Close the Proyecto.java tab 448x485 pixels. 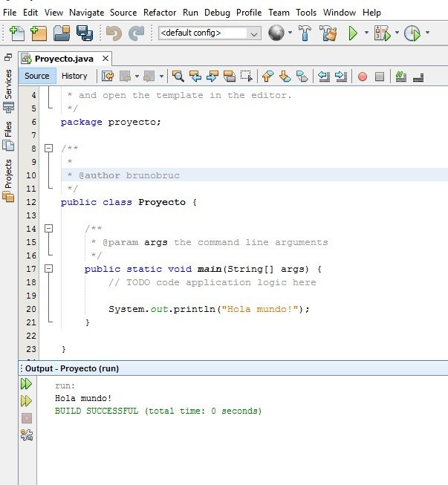(105, 58)
